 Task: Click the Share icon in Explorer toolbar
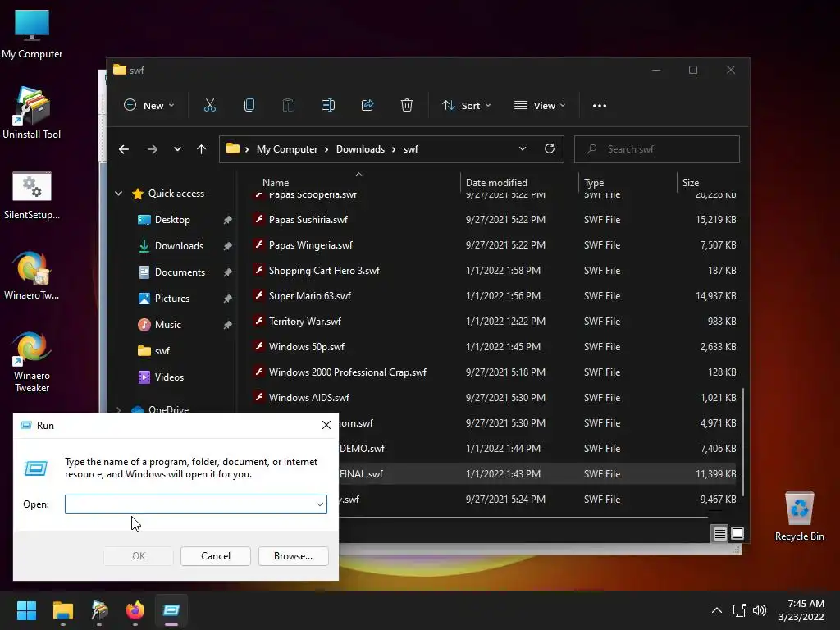click(367, 106)
